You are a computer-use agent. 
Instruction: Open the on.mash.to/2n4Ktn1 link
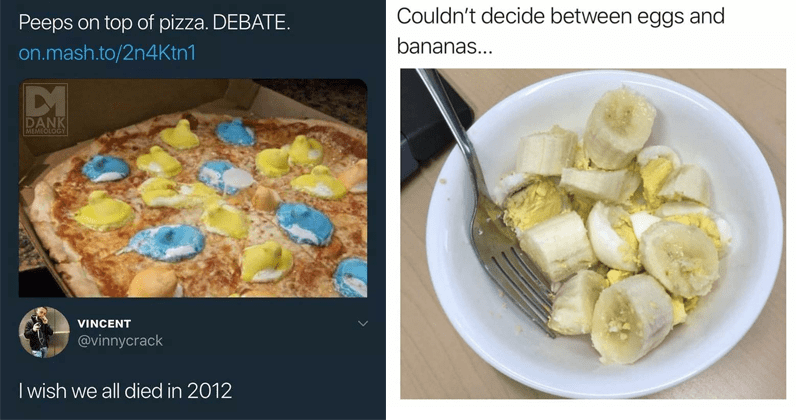107,53
